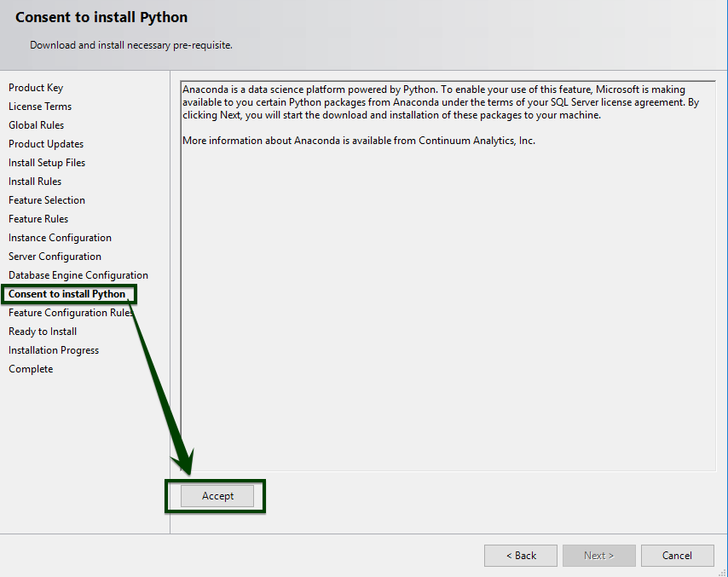728x577 pixels.
Task: Open the License Terms step
Action: click(40, 107)
